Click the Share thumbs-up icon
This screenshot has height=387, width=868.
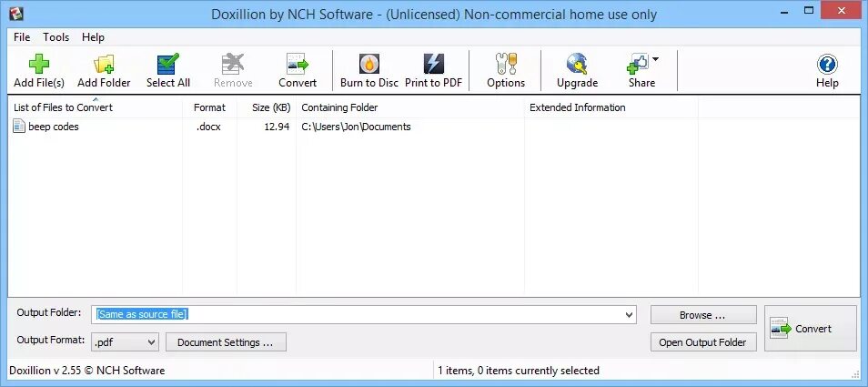pyautogui.click(x=638, y=64)
